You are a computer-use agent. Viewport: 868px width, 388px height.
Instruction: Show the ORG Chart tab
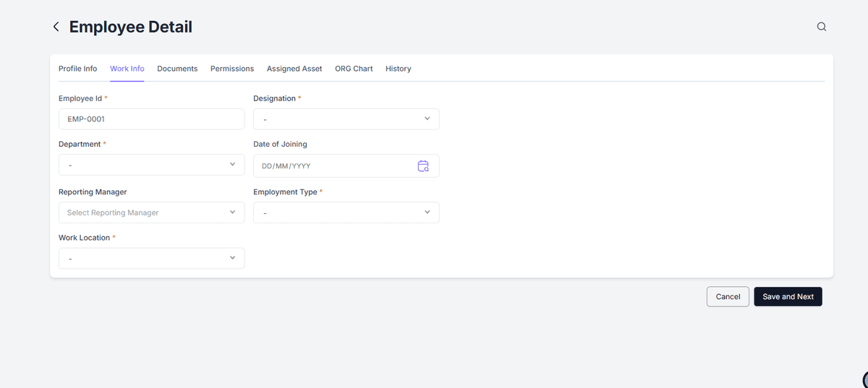[x=354, y=69]
